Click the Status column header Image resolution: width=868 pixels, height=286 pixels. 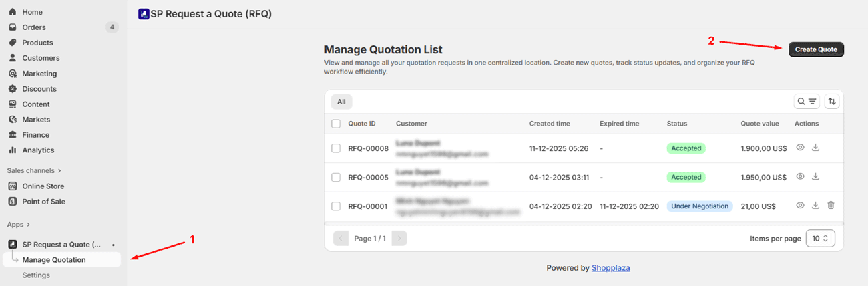pos(677,124)
